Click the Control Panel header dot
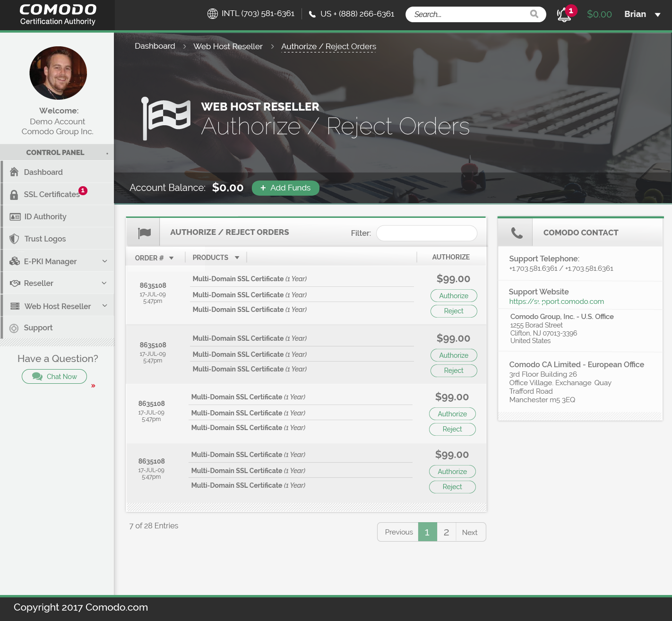The image size is (672, 621). (107, 153)
